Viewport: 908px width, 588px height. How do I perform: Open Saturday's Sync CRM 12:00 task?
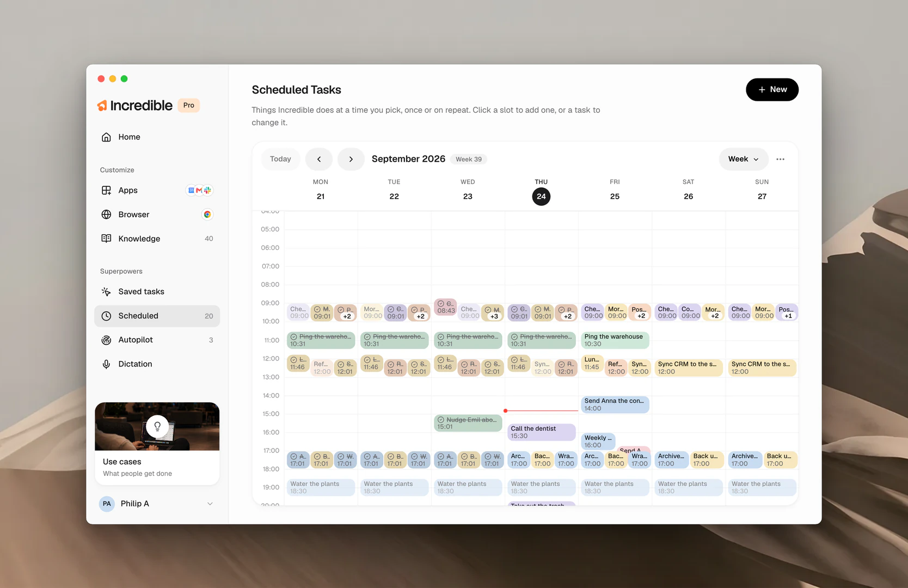pyautogui.click(x=689, y=367)
